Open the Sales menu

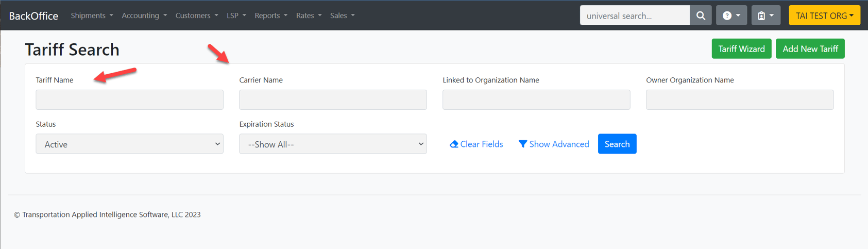coord(342,15)
